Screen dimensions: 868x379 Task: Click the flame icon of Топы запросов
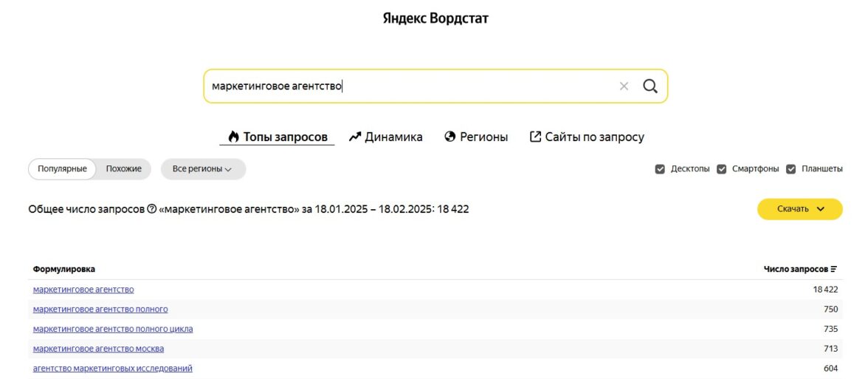pyautogui.click(x=233, y=137)
